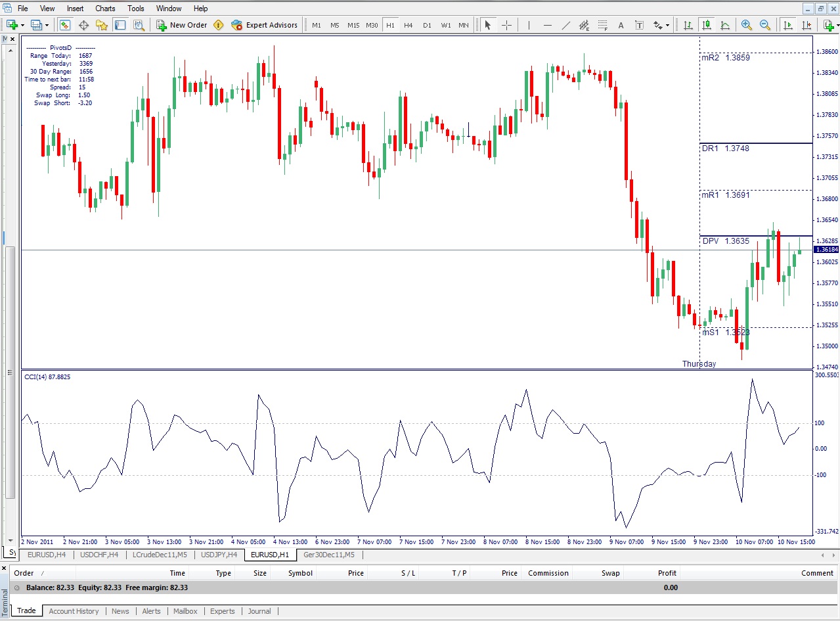Switch chart to M30 timeframe

[372, 25]
